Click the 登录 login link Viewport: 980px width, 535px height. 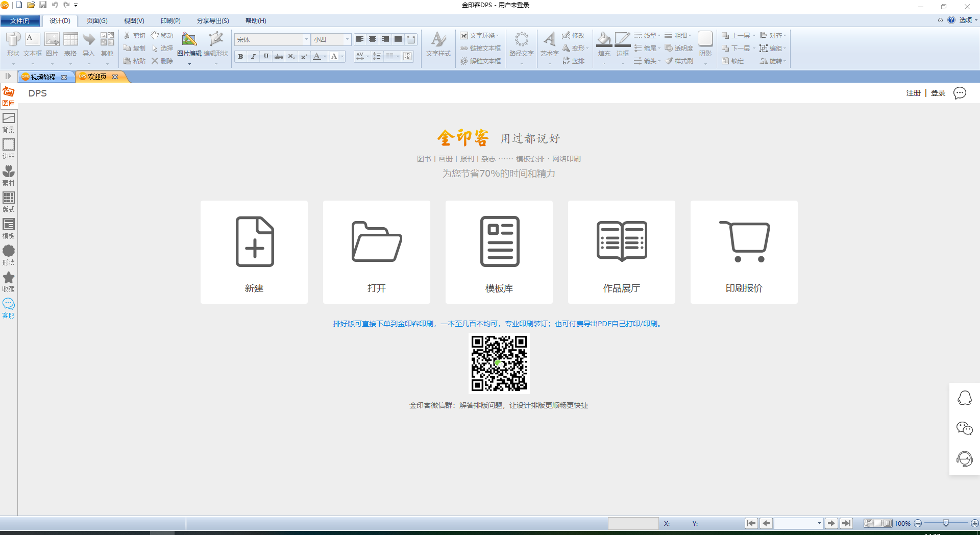pos(938,93)
